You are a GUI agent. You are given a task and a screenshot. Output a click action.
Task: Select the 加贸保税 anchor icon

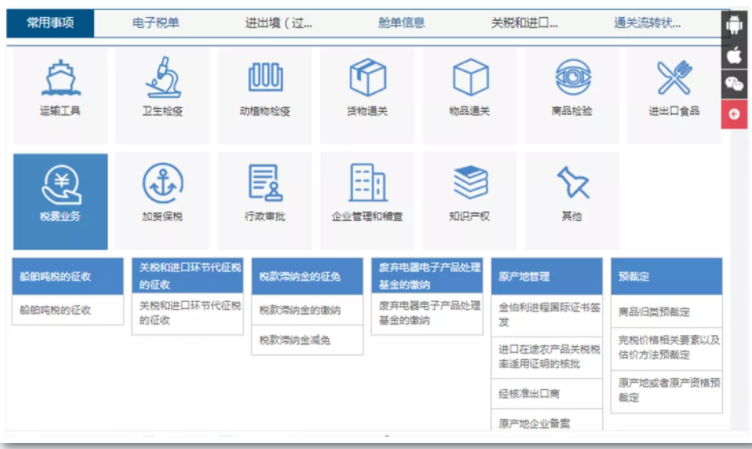click(x=163, y=184)
